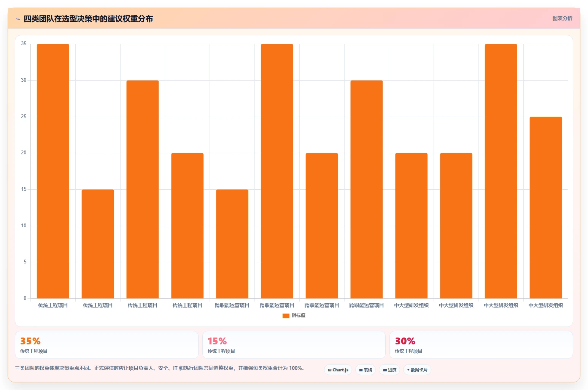Click the 跨职能运营项目 bar with value 30
The height and width of the screenshot is (390, 588).
tap(367, 189)
